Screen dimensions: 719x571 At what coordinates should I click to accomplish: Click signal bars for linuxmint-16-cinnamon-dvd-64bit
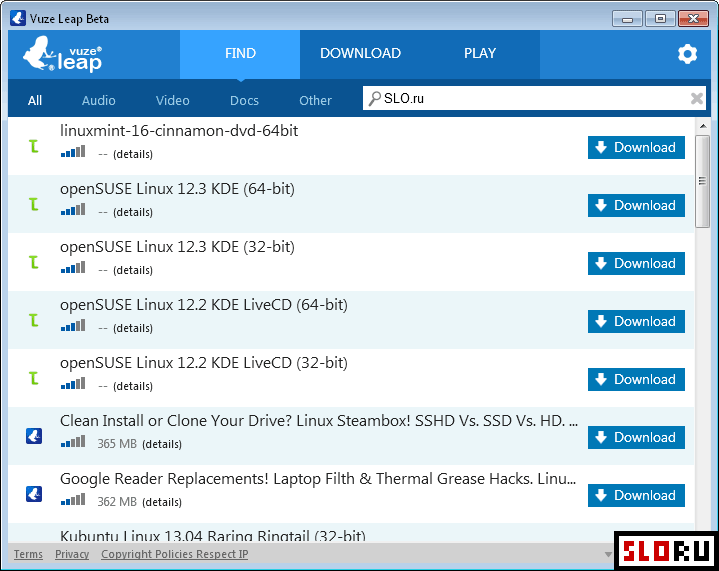(73, 152)
